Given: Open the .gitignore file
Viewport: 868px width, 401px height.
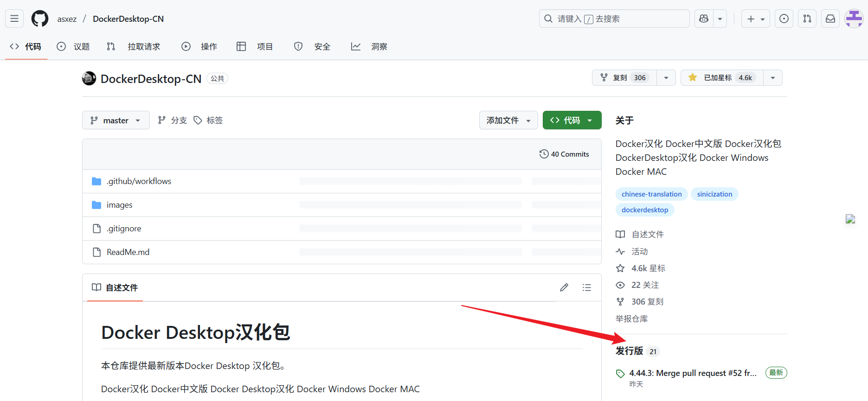Looking at the screenshot, I should 124,229.
